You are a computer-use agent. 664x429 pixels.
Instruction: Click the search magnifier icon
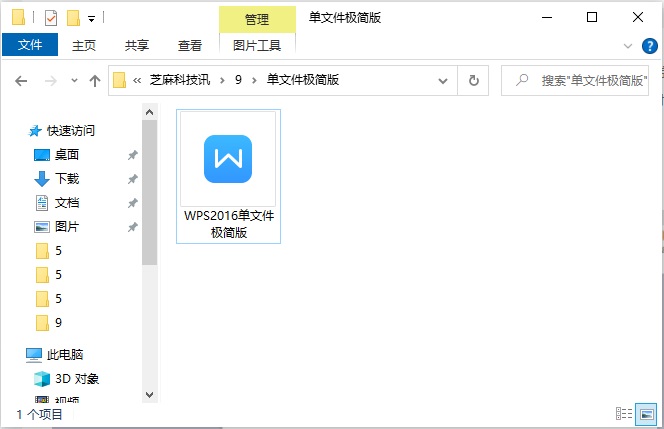[x=522, y=80]
